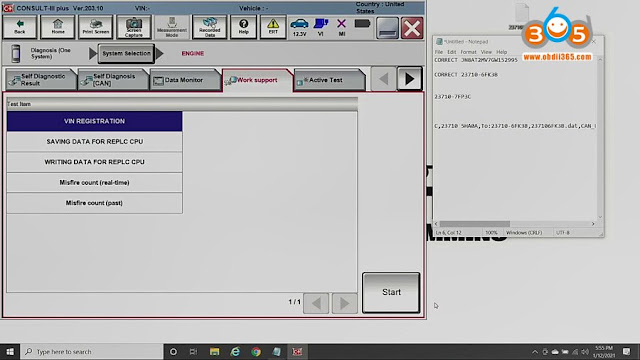Click the Print Screen toolbar icon

pos(96,27)
